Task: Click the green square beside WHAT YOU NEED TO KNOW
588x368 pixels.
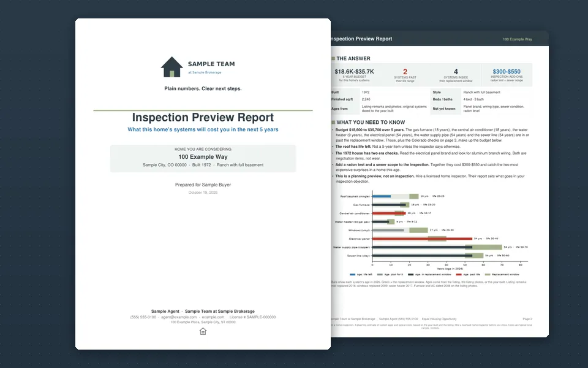Action: 333,123
